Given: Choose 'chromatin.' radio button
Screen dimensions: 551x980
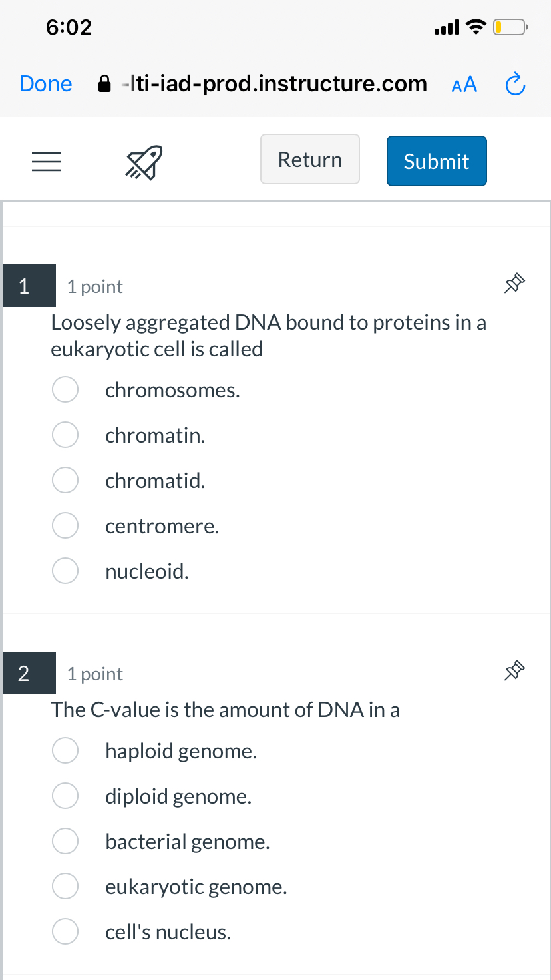Looking at the screenshot, I should pyautogui.click(x=66, y=435).
